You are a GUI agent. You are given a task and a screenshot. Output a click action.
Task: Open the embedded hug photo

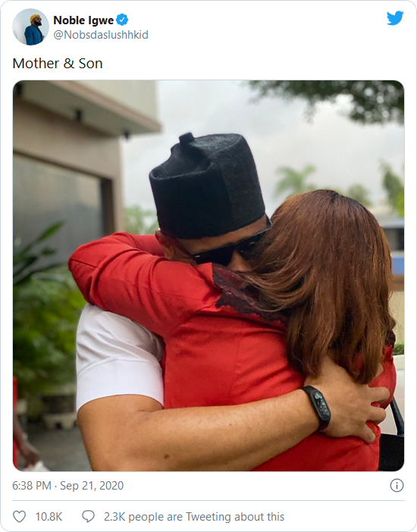208,276
